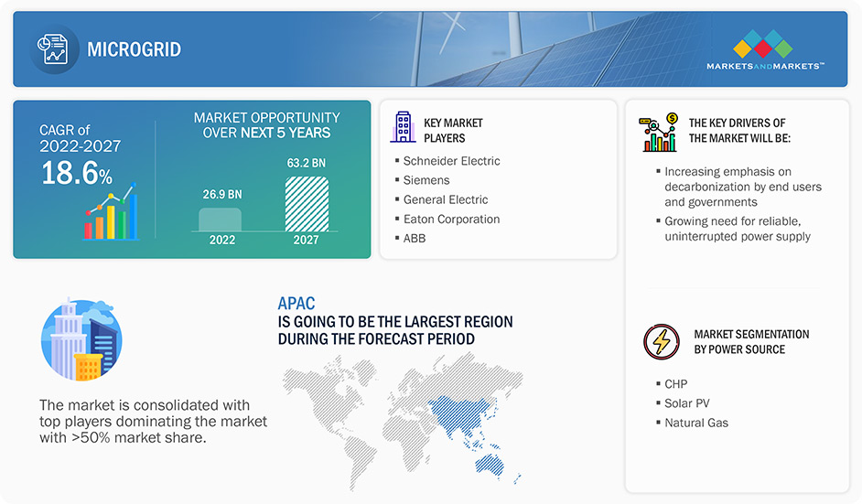The width and height of the screenshot is (862, 504).
Task: Click the lightning bolt power source icon
Action: (x=661, y=341)
